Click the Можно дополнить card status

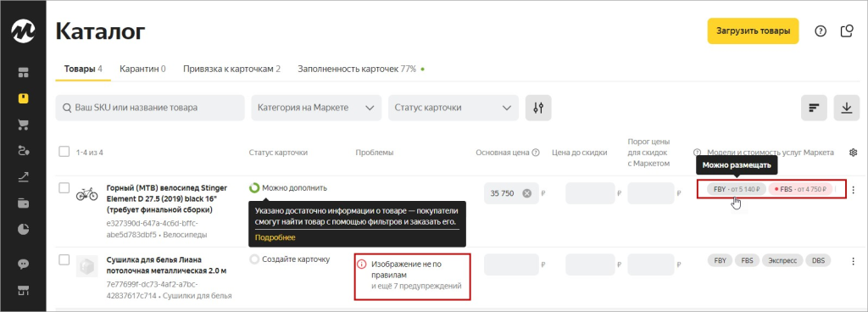[288, 187]
